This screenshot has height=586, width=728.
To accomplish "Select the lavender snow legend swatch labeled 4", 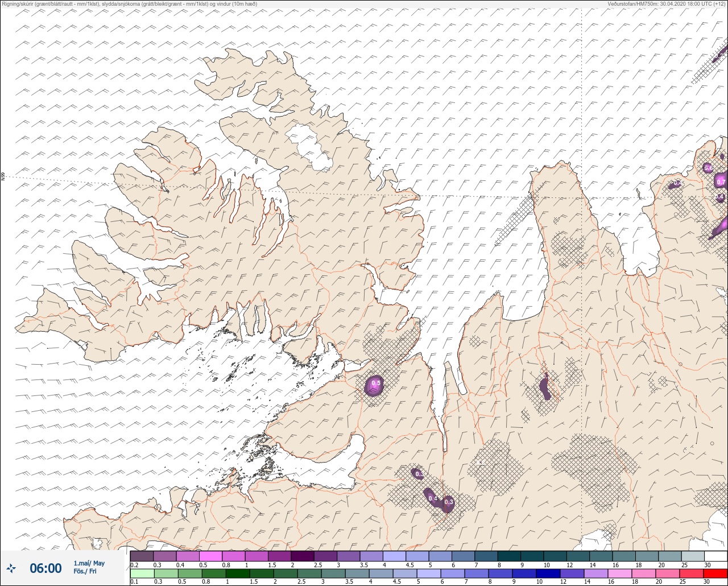I will 394,556.
